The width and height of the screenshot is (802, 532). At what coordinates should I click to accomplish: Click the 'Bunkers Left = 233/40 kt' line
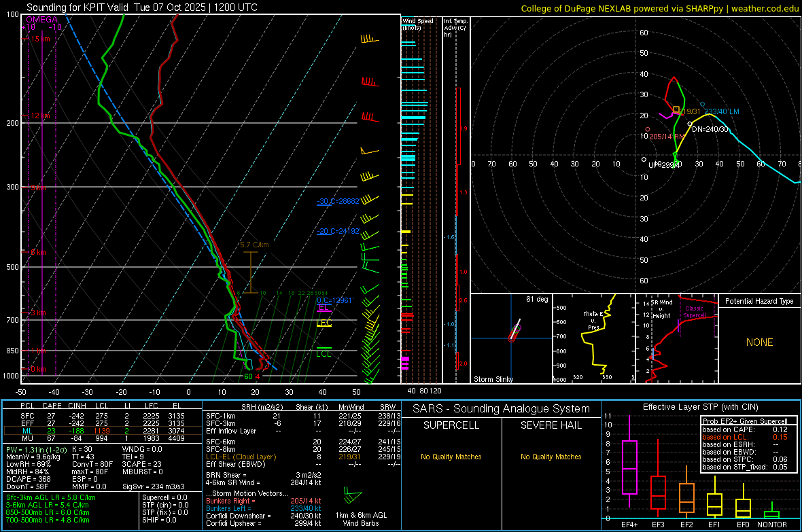click(264, 508)
